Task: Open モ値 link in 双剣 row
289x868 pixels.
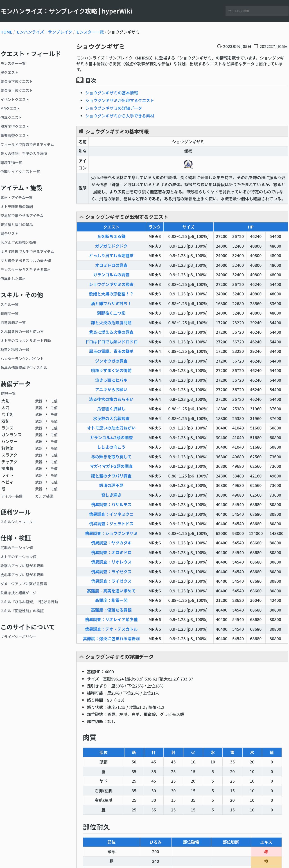Action: coord(54,422)
